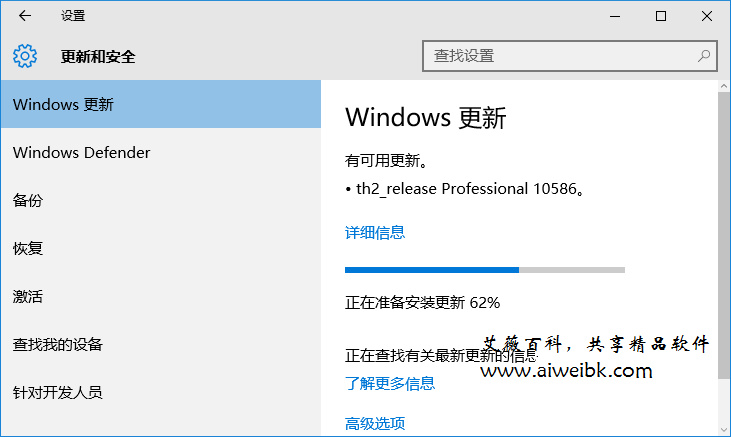Maximize the Settings window
The width and height of the screenshot is (731, 437).
tap(661, 16)
